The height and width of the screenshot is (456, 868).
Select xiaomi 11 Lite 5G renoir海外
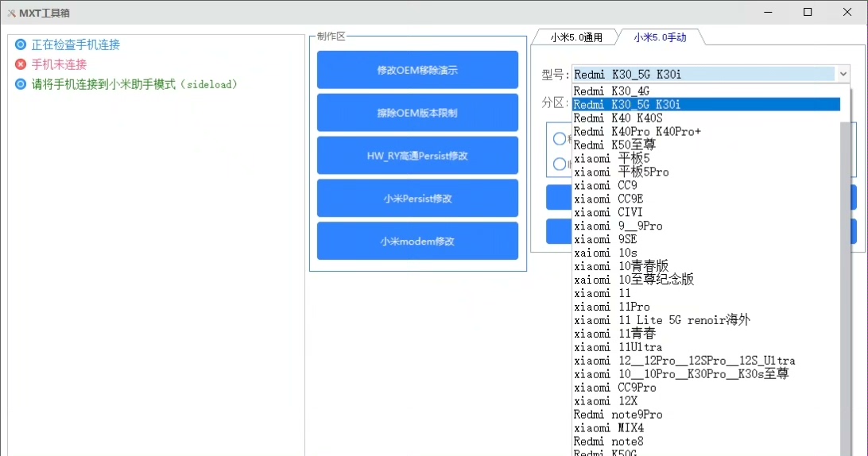click(707, 320)
